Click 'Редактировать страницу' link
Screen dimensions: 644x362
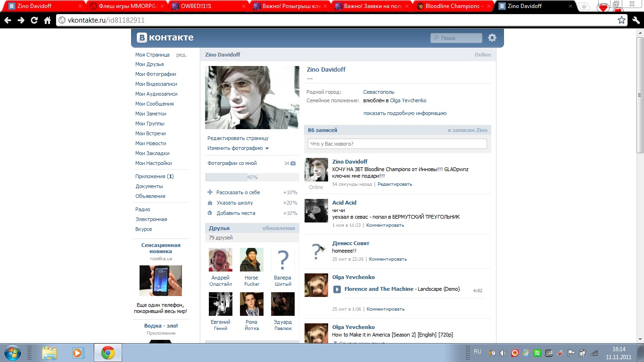(238, 138)
